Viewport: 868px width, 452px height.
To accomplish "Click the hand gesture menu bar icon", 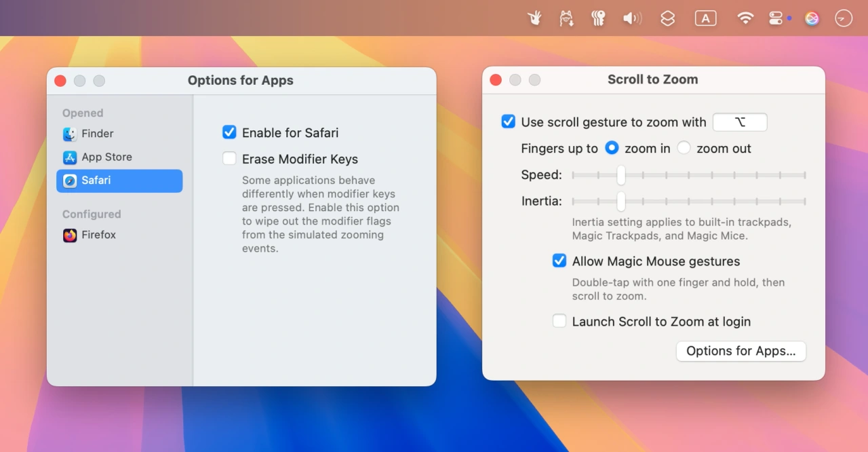I will tap(535, 18).
